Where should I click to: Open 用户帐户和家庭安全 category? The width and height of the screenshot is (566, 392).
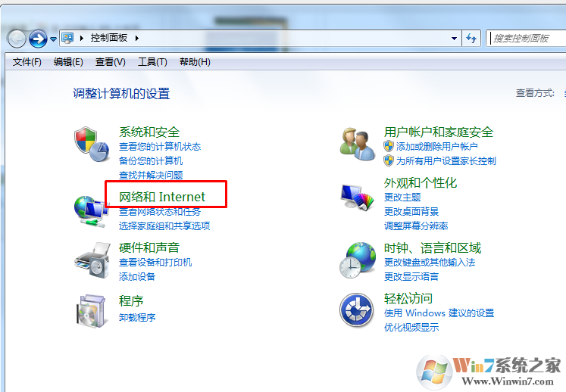pyautogui.click(x=439, y=132)
